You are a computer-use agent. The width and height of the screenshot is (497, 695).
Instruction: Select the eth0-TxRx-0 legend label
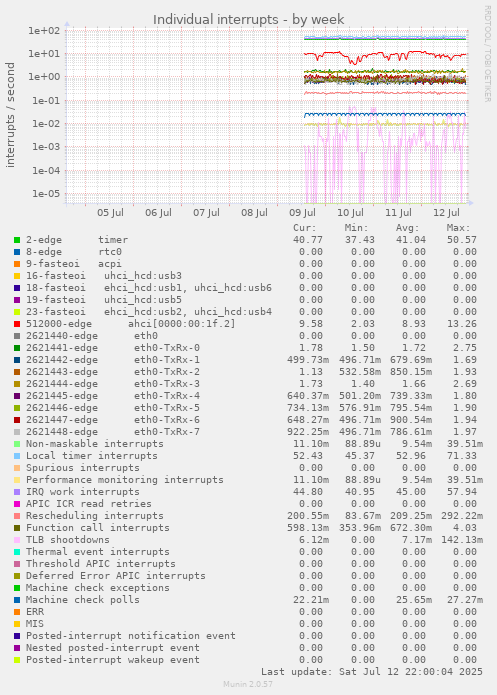click(167, 348)
